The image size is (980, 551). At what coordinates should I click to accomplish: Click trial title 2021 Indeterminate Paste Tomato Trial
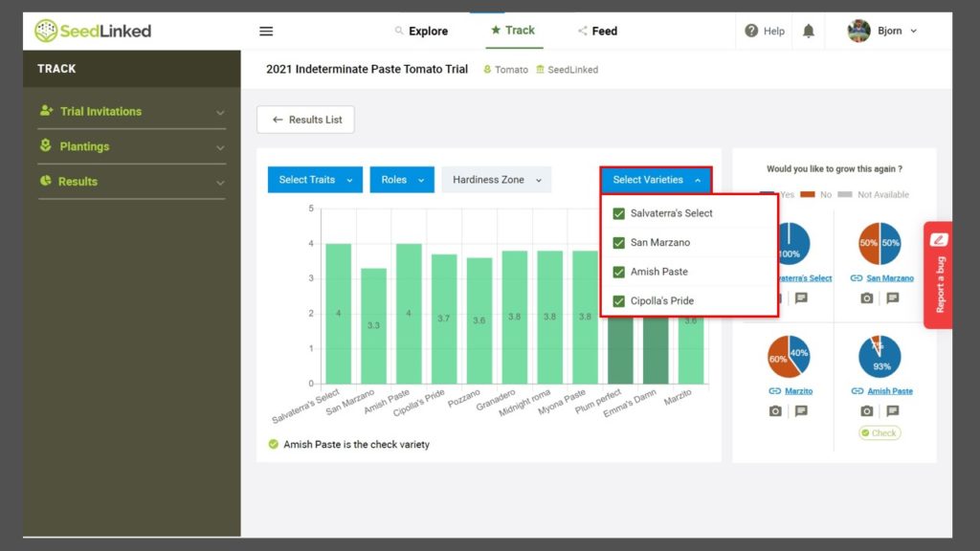coord(367,69)
